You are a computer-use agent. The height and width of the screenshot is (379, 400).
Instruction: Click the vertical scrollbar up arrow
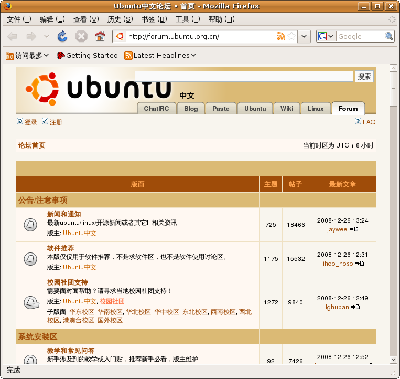[393, 68]
